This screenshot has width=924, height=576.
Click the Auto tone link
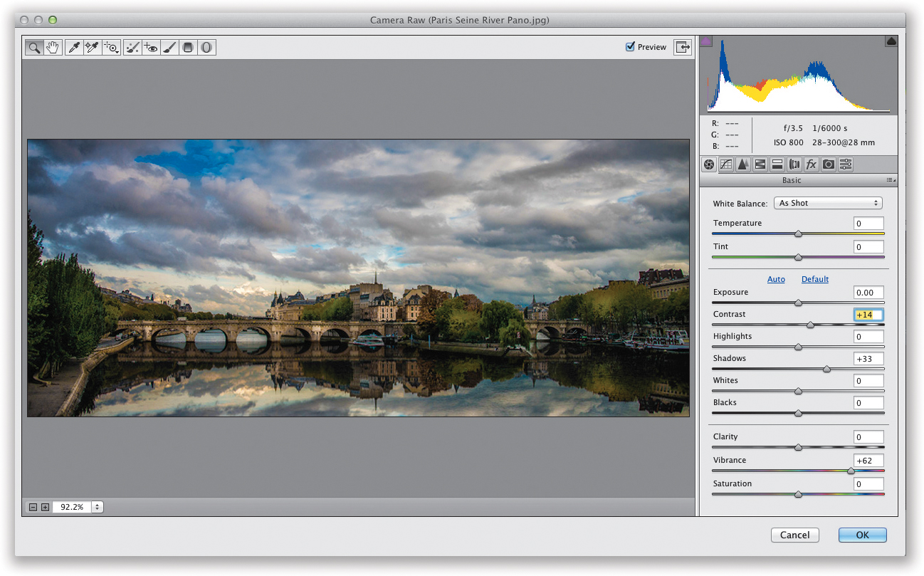776,279
